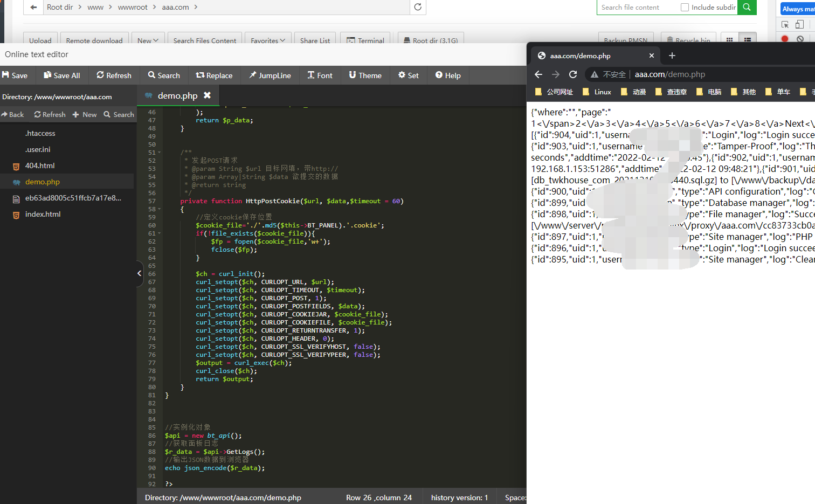Open the JumpLine tool
815x504 pixels.
(x=270, y=75)
